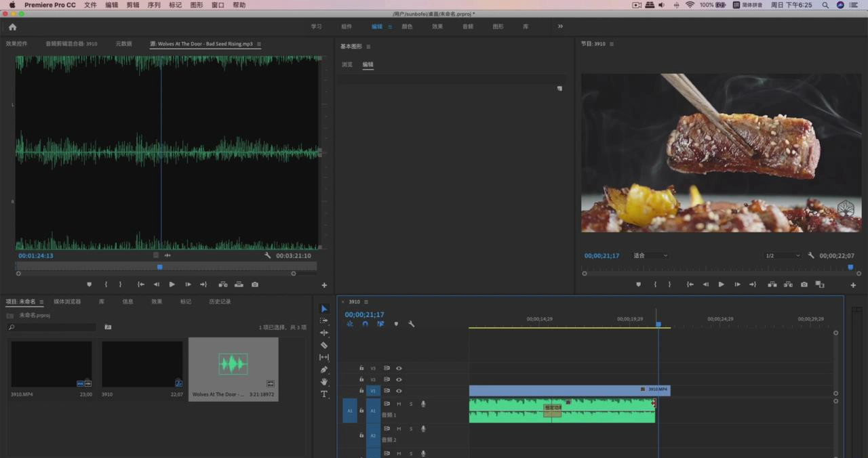This screenshot has height=458, width=868.
Task: Expand the workspace overflow chevrons
Action: [560, 26]
